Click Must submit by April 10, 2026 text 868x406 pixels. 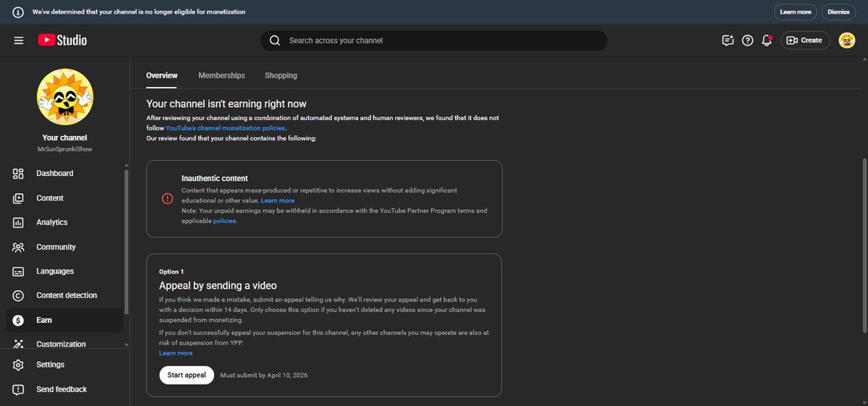click(264, 376)
